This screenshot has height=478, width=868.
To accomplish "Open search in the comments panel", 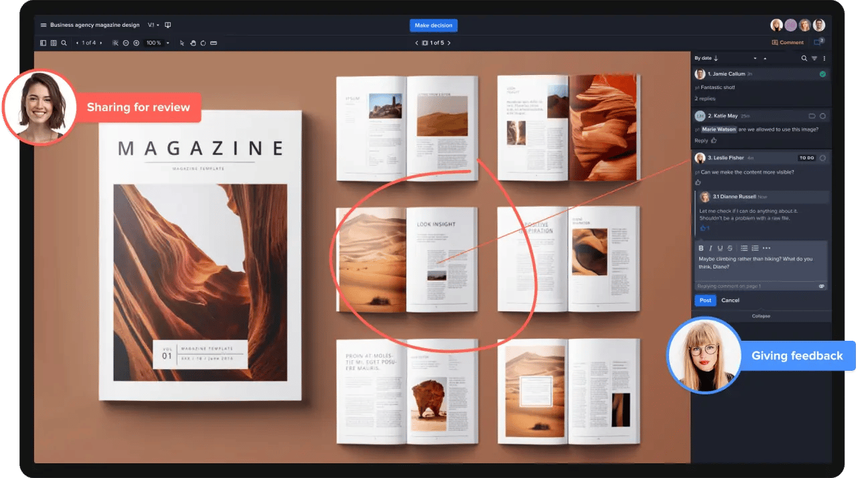I will pyautogui.click(x=804, y=58).
